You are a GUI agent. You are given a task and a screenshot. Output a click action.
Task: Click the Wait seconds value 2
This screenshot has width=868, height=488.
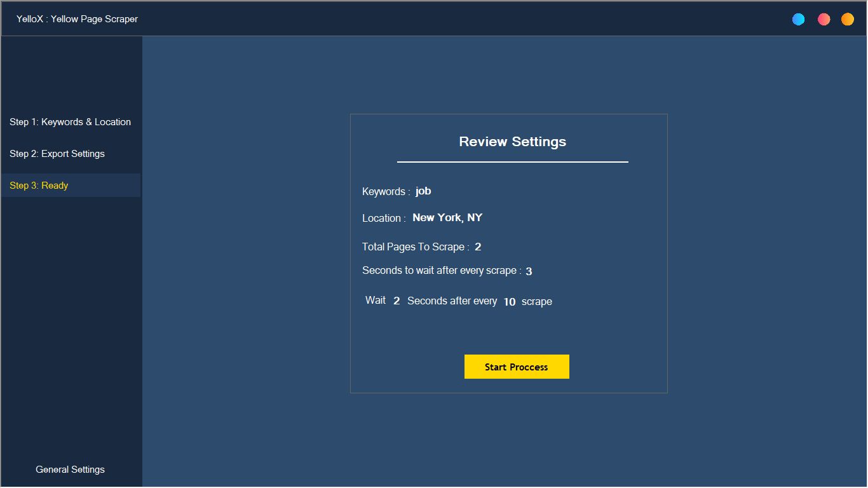point(397,301)
